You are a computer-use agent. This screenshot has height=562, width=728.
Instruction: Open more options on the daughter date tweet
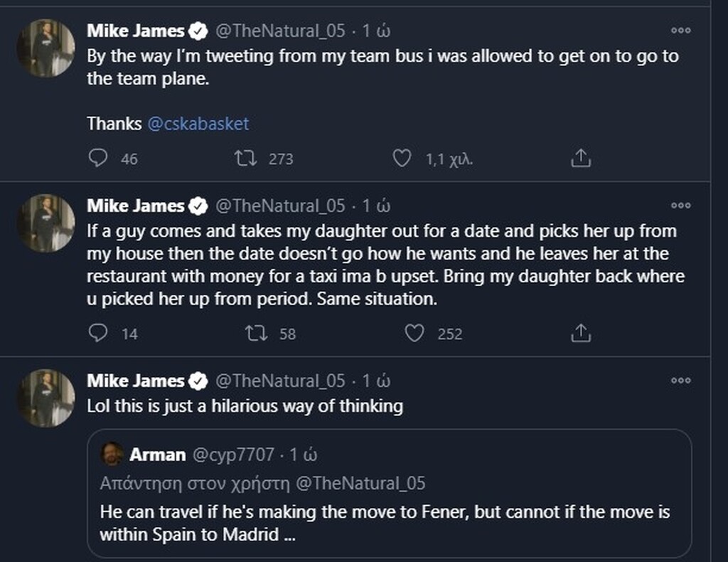click(680, 206)
